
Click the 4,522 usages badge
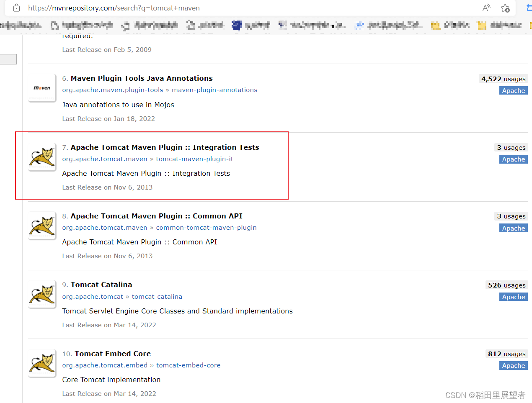[503, 79]
